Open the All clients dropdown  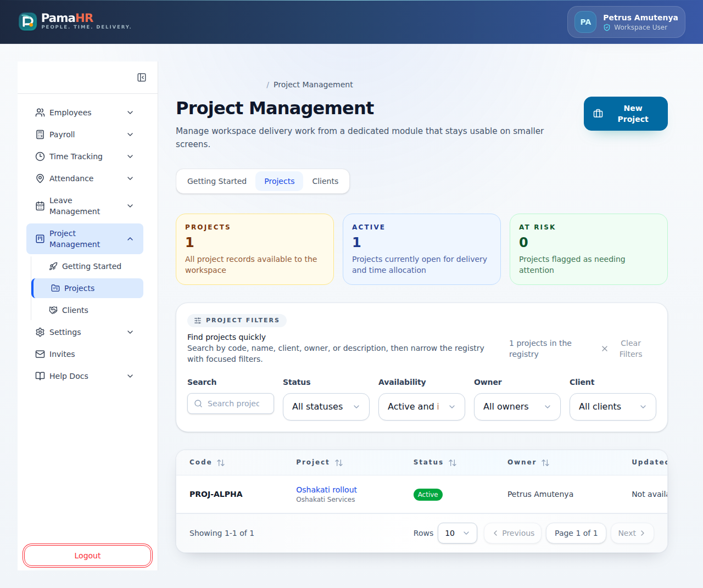point(613,407)
